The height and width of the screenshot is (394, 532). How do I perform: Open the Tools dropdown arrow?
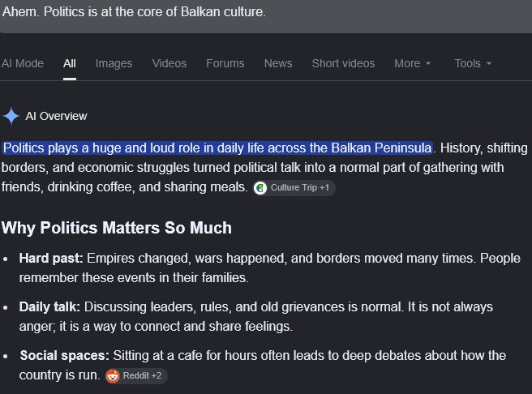pyautogui.click(x=489, y=63)
